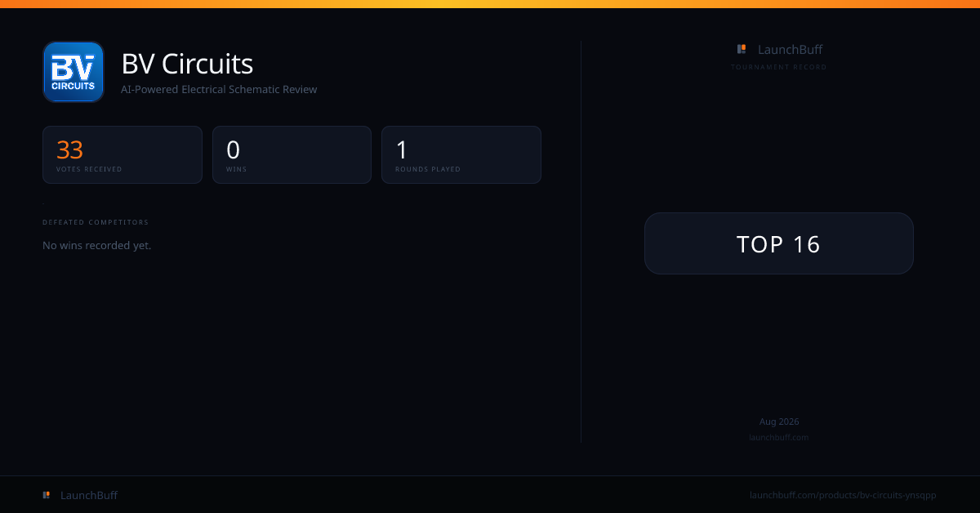Open the 0 Wins stat card
The height and width of the screenshot is (513, 980).
tap(292, 154)
